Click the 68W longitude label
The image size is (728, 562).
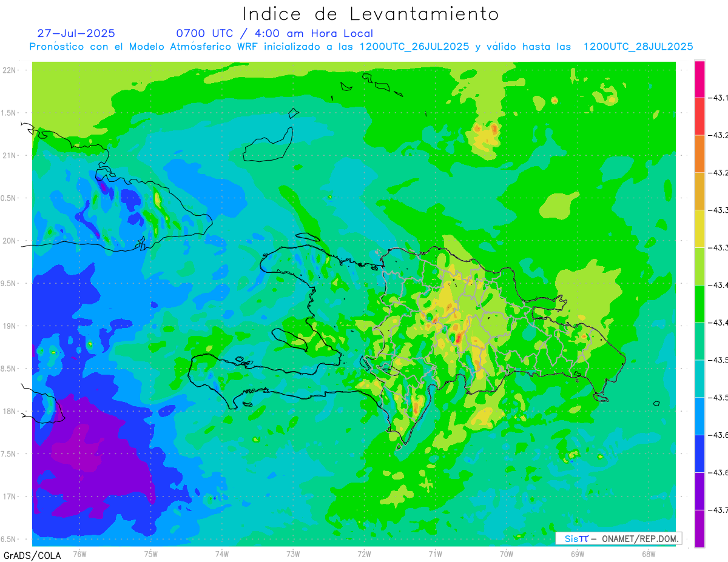tap(649, 554)
